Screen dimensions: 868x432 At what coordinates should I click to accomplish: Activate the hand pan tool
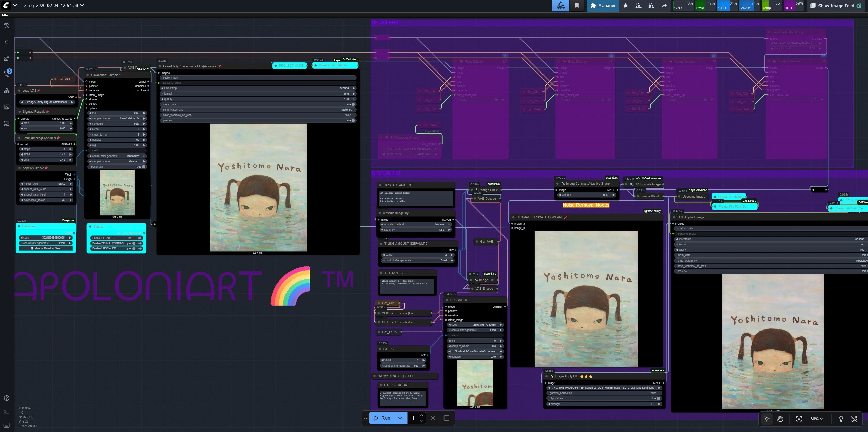(780, 419)
